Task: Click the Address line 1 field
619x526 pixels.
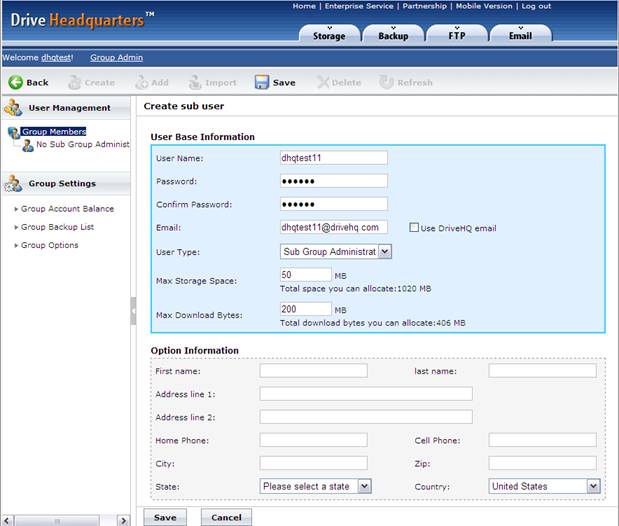Action: point(366,394)
